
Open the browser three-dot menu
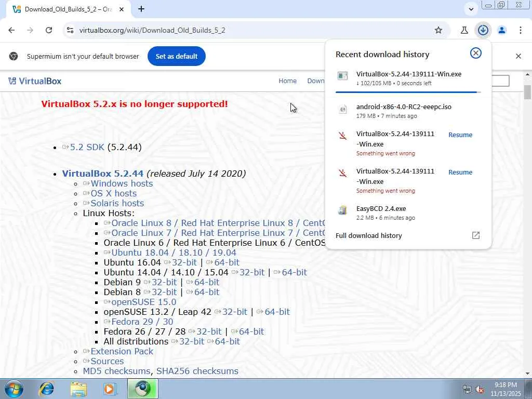point(521,30)
